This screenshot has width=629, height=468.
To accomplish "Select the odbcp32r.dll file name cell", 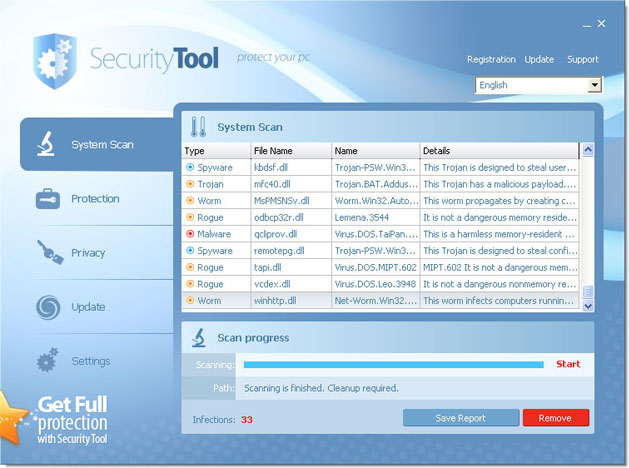I will click(291, 217).
